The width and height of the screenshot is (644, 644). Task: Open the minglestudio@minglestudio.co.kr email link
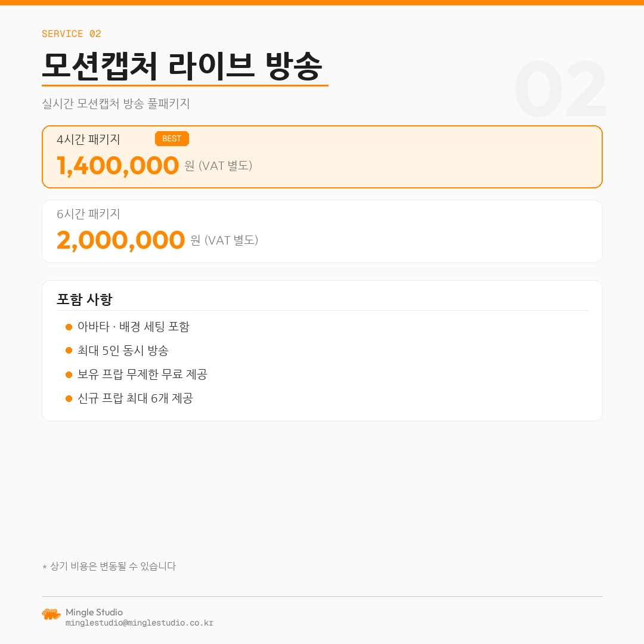[139, 623]
